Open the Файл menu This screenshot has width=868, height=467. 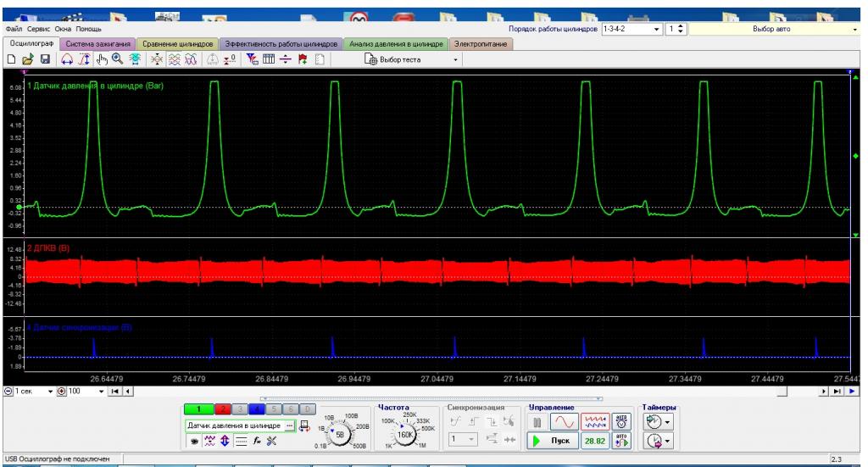click(x=14, y=29)
